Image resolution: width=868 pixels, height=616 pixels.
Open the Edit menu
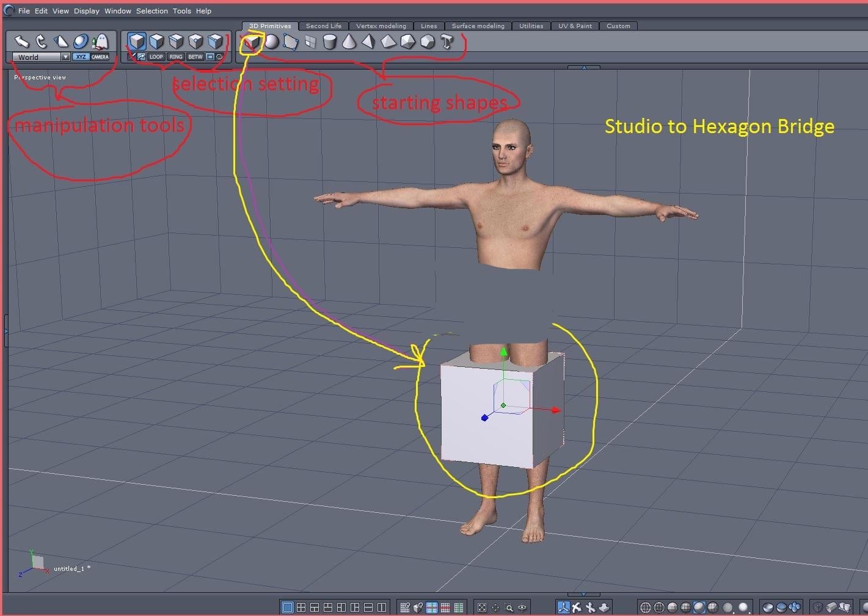click(41, 11)
